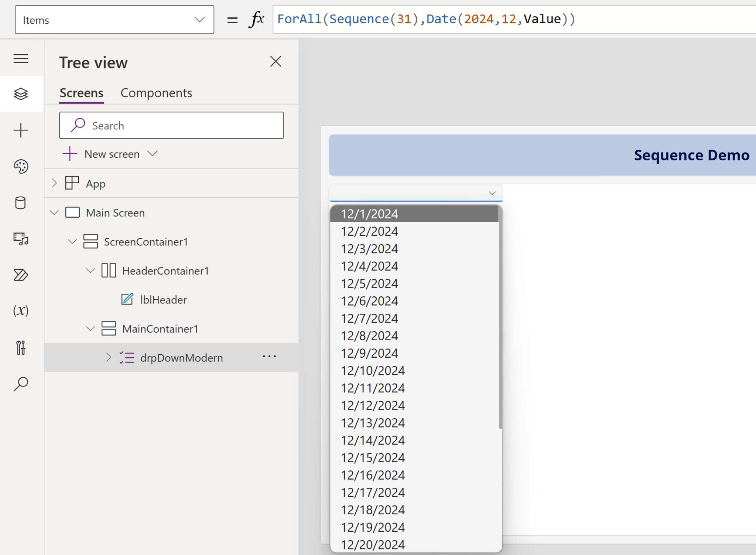Click the Tree view layers icon

[21, 94]
